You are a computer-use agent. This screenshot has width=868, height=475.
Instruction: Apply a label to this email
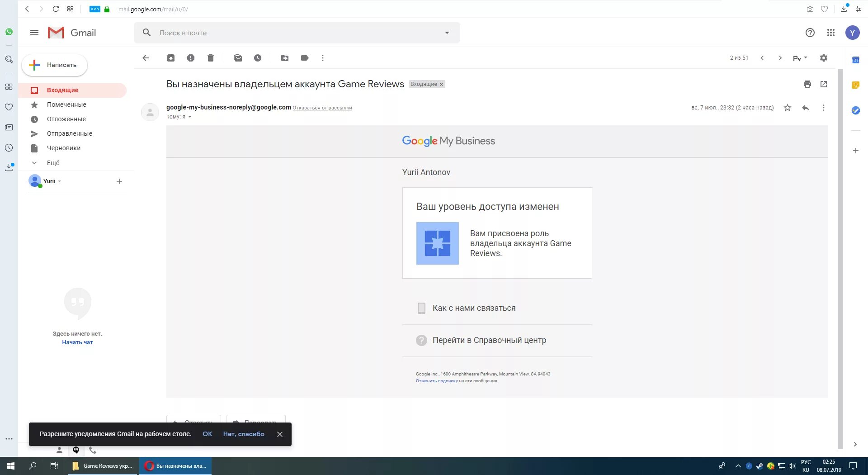pyautogui.click(x=305, y=58)
